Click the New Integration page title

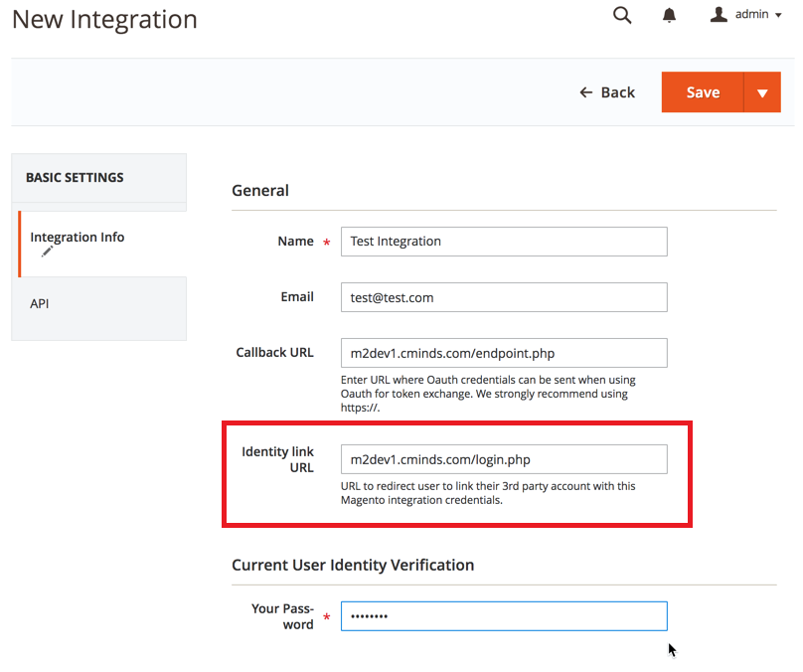(x=104, y=19)
